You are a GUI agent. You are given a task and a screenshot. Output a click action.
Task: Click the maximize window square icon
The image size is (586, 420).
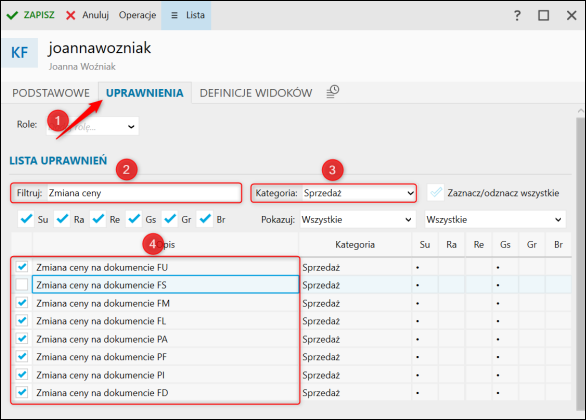(543, 15)
